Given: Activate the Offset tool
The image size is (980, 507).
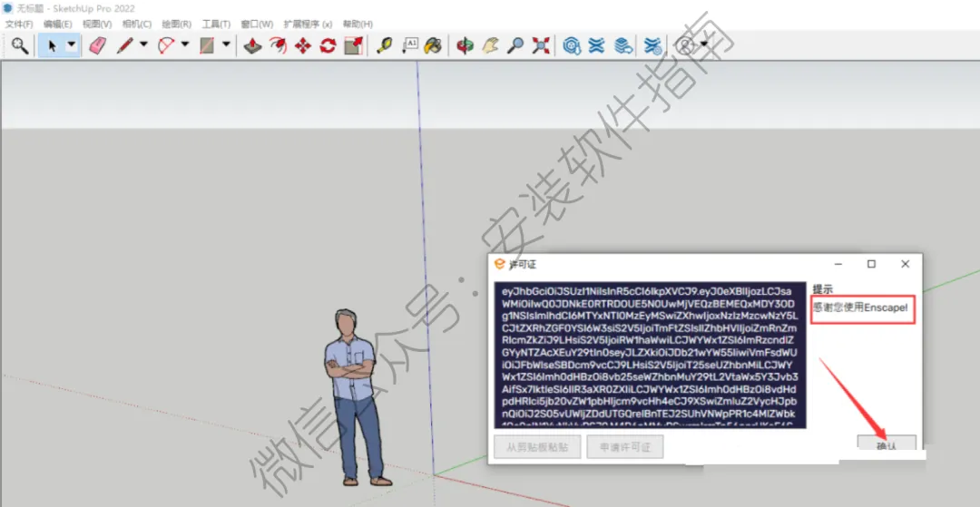Looking at the screenshot, I should pos(278,45).
